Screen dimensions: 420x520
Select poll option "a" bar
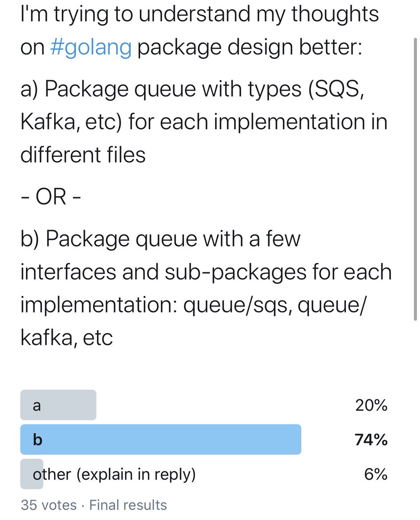pos(58,405)
